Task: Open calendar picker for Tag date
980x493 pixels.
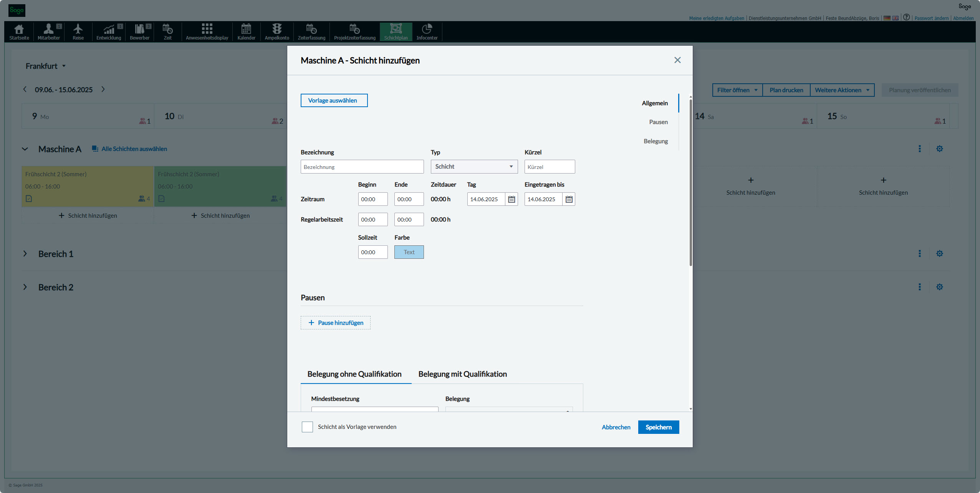Action: pyautogui.click(x=512, y=199)
